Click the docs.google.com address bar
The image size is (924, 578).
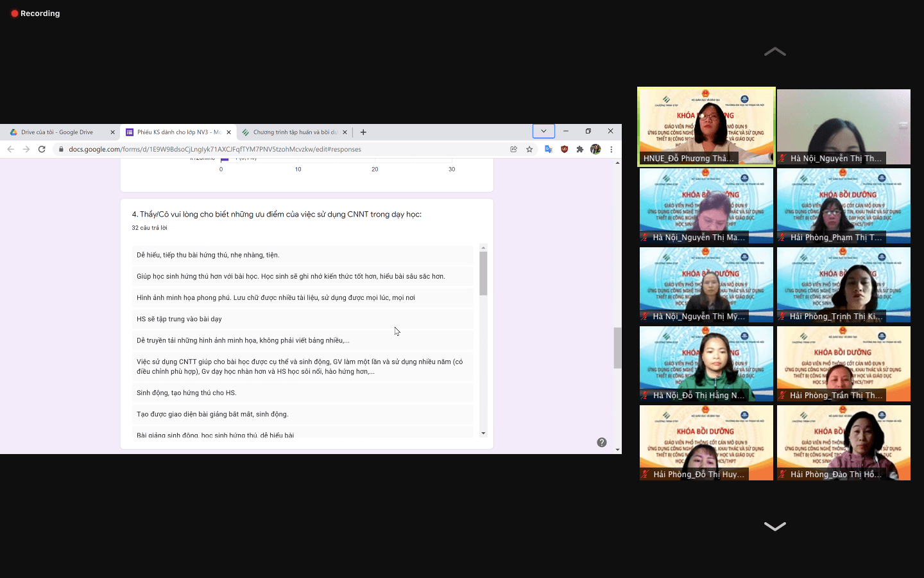point(282,149)
